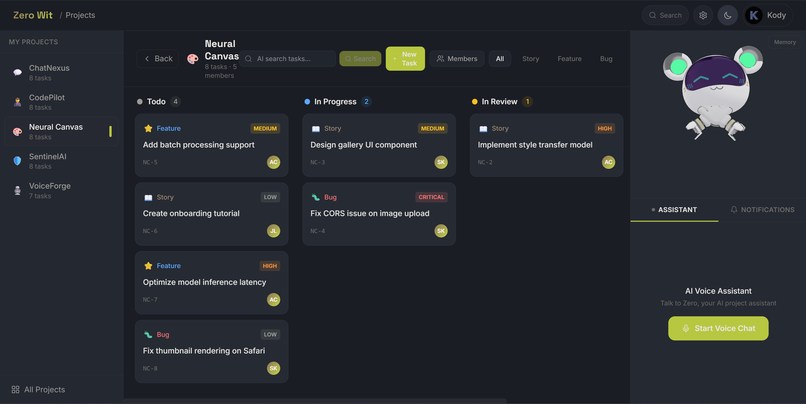This screenshot has height=404, width=806.
Task: Click the Todo column header
Action: pos(158,102)
